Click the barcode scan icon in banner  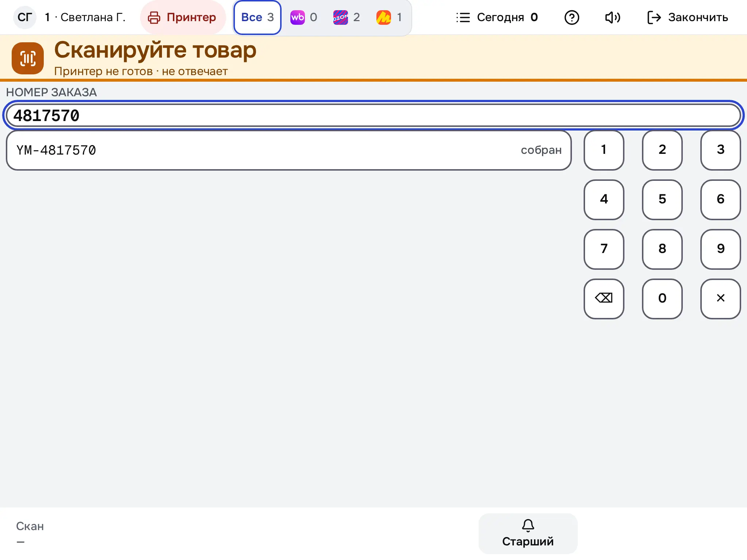(28, 58)
